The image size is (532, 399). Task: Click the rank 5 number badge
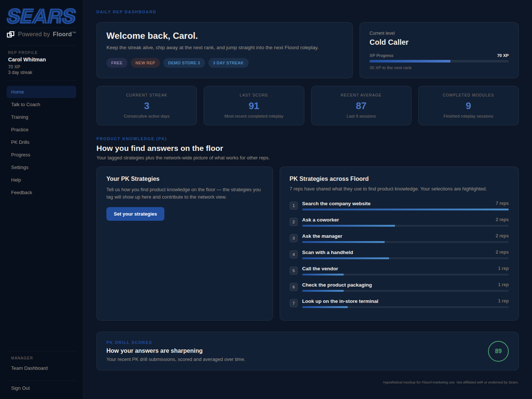coord(294,271)
